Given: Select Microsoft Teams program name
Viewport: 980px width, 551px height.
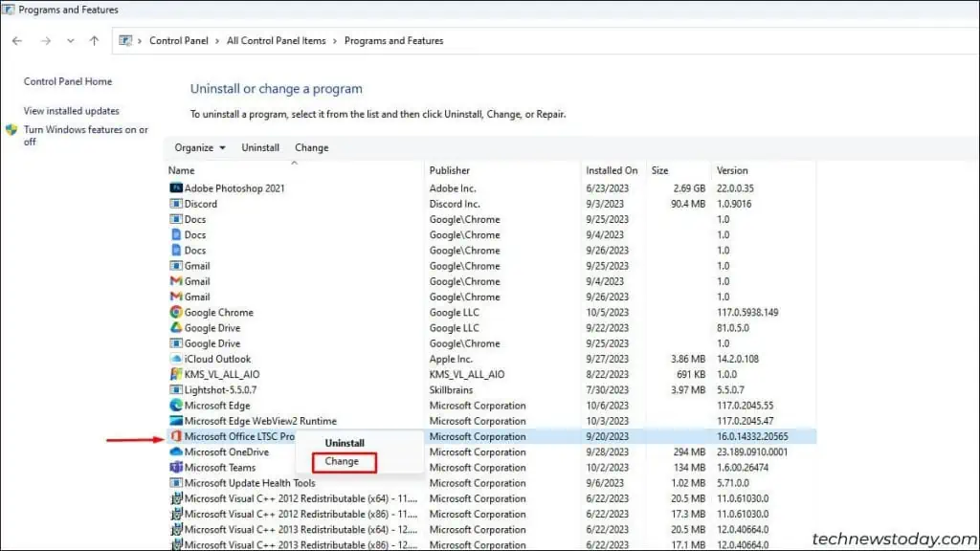Looking at the screenshot, I should [220, 467].
